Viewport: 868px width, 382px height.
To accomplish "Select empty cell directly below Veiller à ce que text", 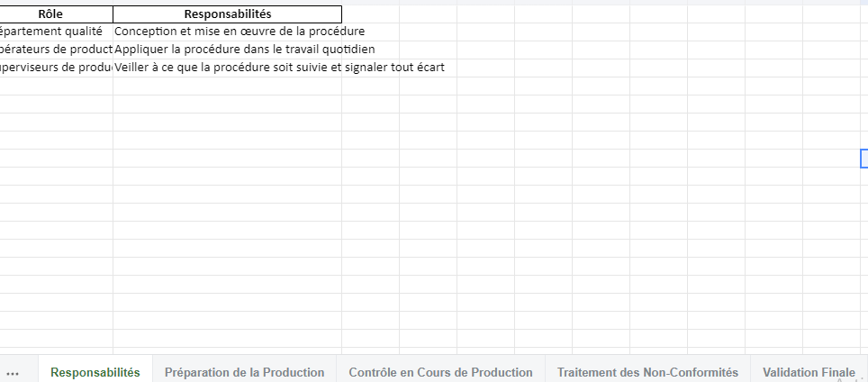I will point(227,86).
